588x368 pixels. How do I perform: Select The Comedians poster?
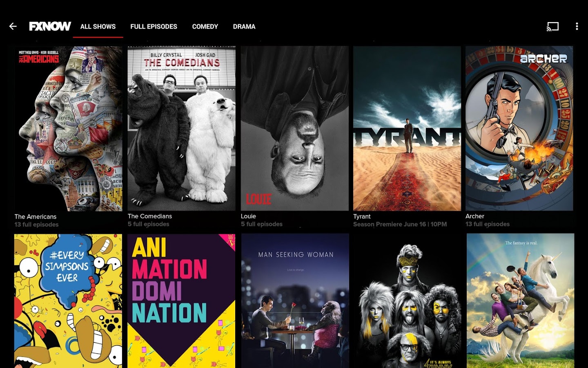coord(181,128)
